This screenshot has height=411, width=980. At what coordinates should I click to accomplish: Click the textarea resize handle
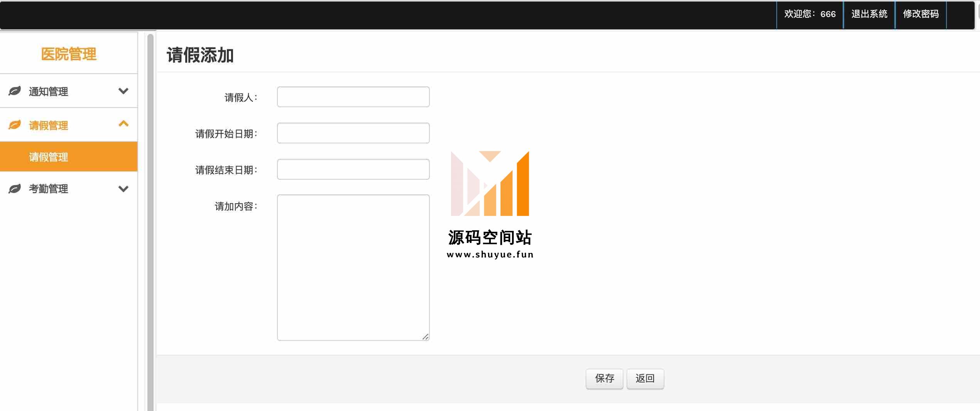coord(425,337)
